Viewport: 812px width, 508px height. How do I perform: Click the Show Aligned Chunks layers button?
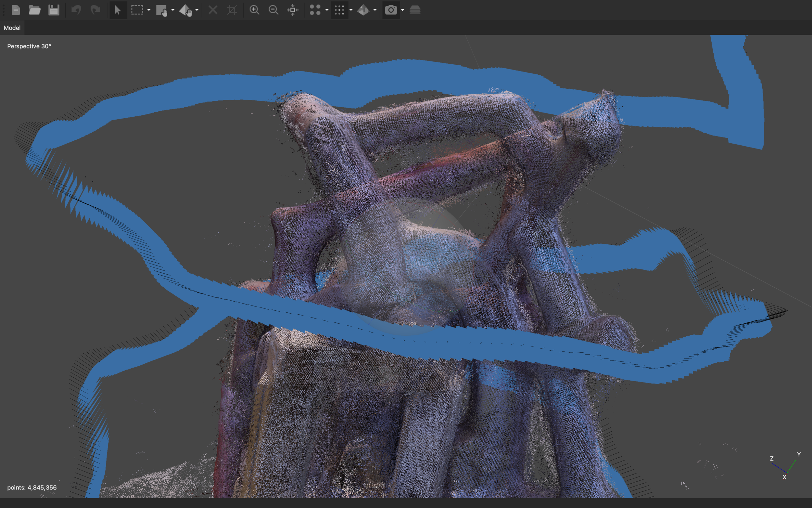pyautogui.click(x=415, y=10)
